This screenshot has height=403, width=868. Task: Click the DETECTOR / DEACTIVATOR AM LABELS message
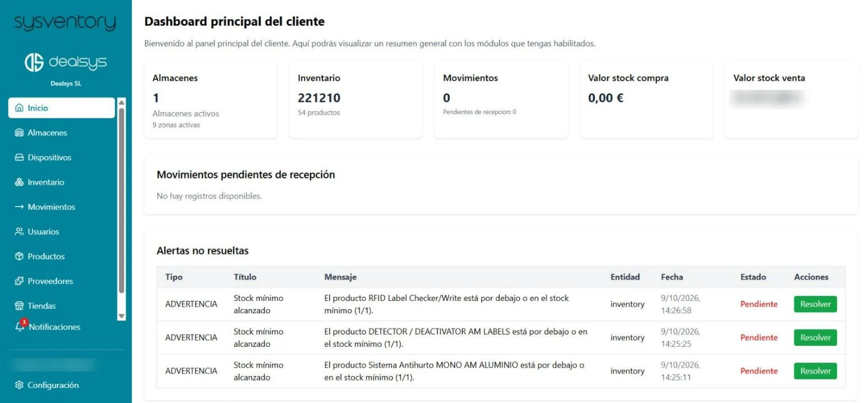click(x=456, y=337)
